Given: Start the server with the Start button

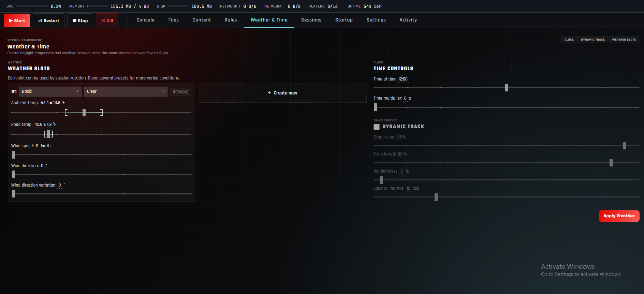Looking at the screenshot, I should 17,20.
